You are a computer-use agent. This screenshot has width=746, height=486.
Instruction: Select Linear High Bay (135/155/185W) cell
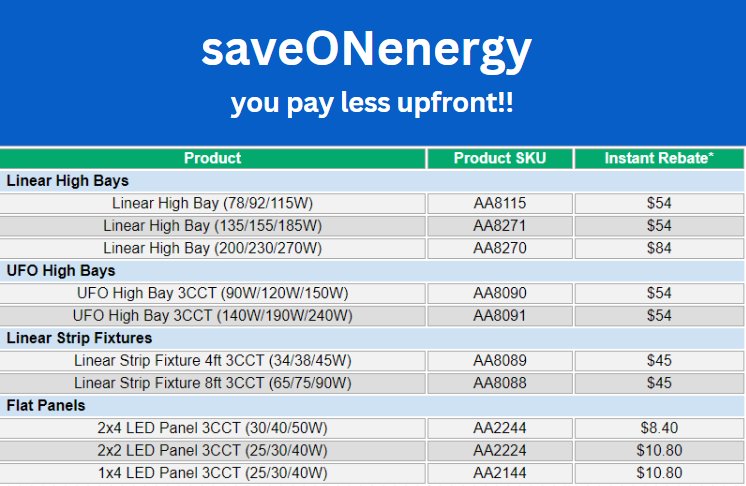213,226
